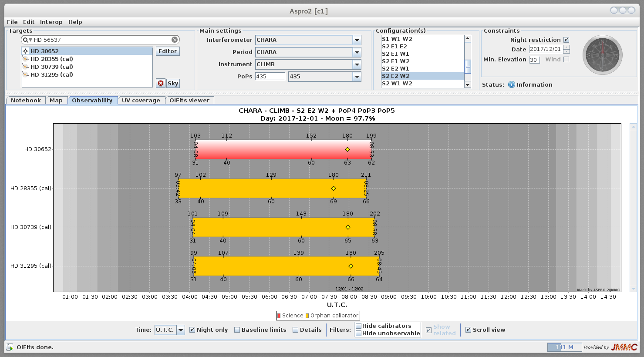The width and height of the screenshot is (644, 357).
Task: Click the transit diamond marker on HD 31295 bar
Action: (x=351, y=266)
